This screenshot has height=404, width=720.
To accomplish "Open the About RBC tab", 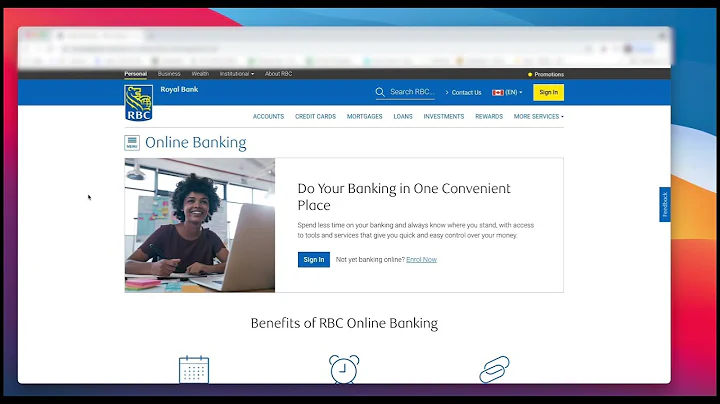I will pos(278,73).
